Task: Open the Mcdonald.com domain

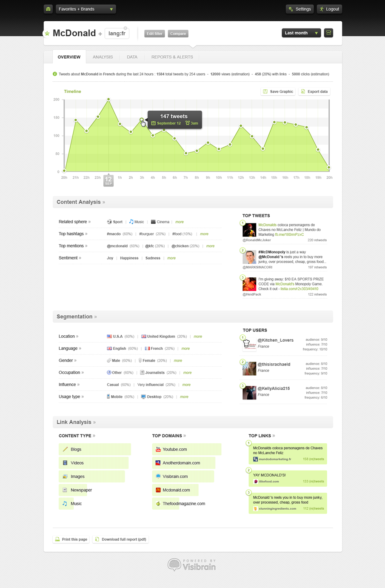Action: click(x=175, y=490)
